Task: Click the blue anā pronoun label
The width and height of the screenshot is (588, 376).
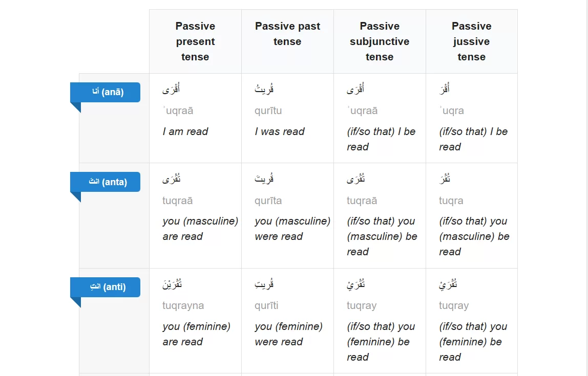Action: click(x=106, y=92)
